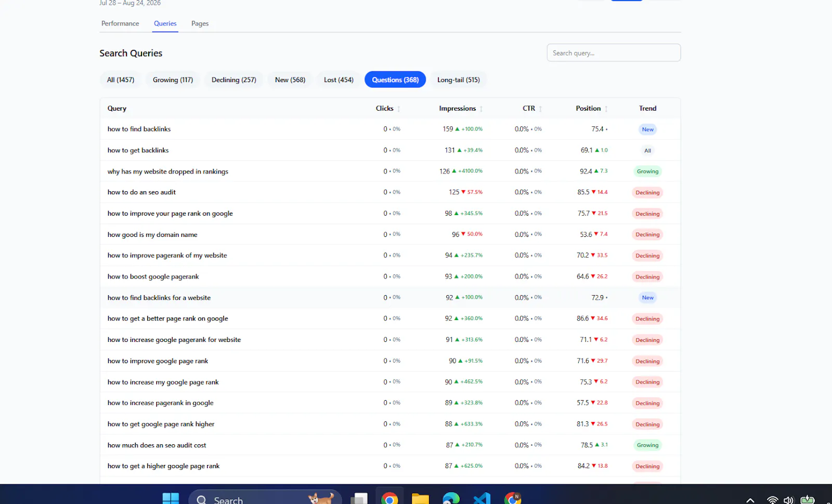This screenshot has height=504, width=832.
Task: Click Growing badge for website dropped rankings row
Action: tap(647, 171)
